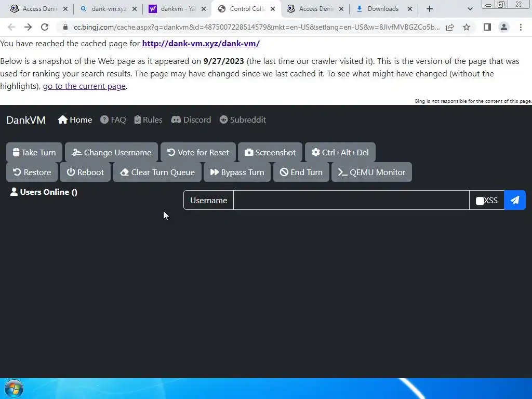This screenshot has width=532, height=399.
Task: Follow the dank-vm.xyz cached page link
Action: [x=201, y=44]
